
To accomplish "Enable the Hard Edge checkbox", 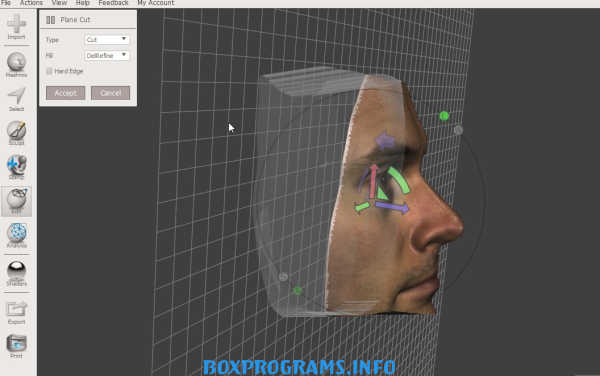I will click(x=49, y=71).
